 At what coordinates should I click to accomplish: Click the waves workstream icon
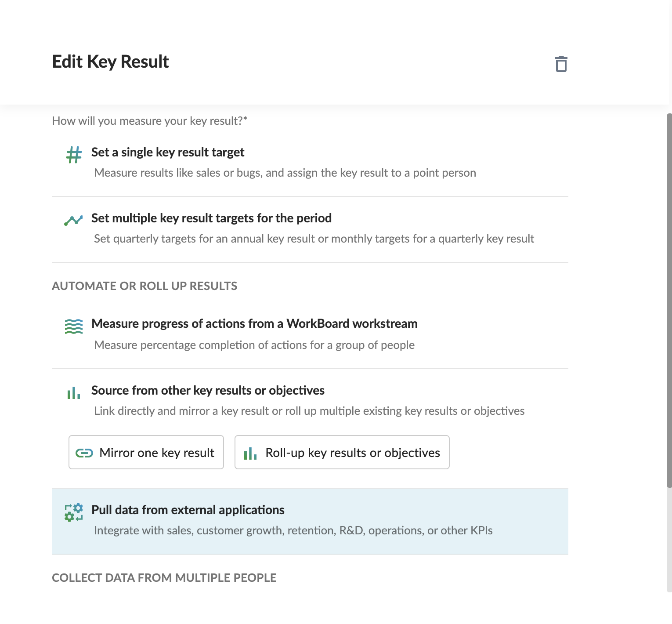click(x=74, y=327)
